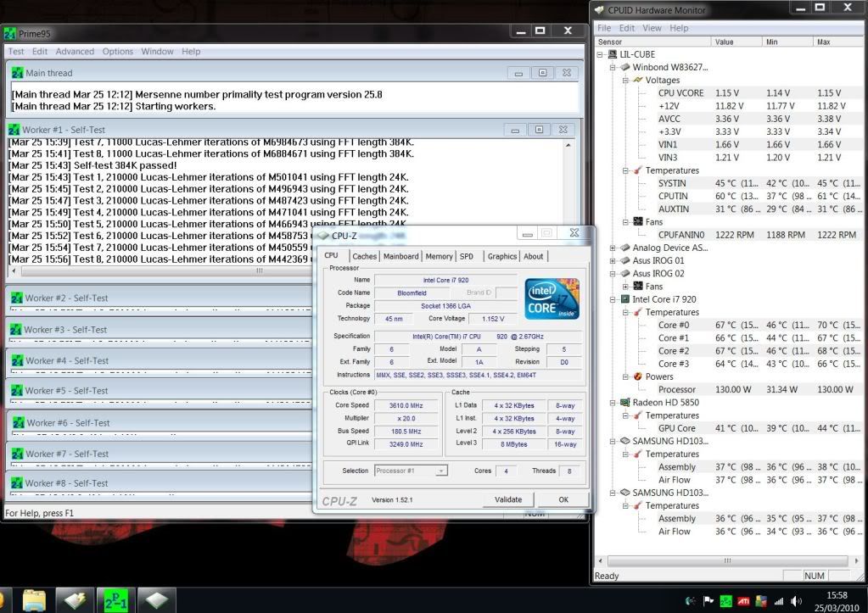Screen dimensions: 868x613
Task: Open the Options menu in Prime95
Action: click(117, 52)
